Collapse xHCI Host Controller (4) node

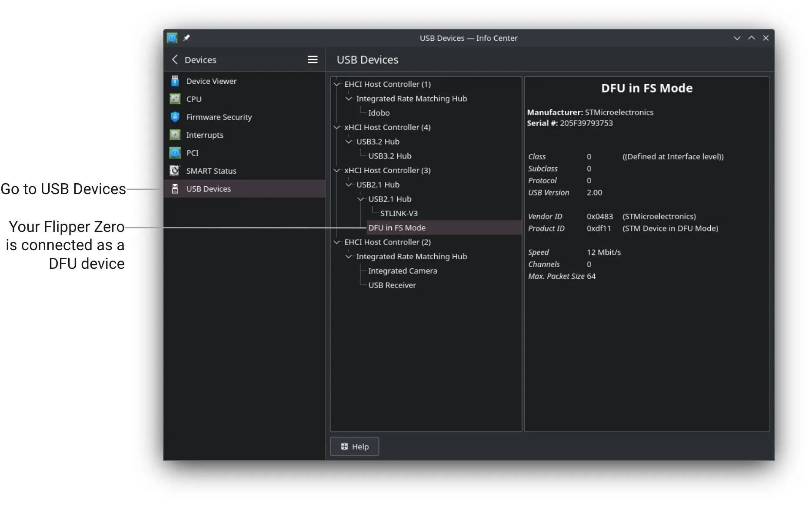tap(336, 127)
